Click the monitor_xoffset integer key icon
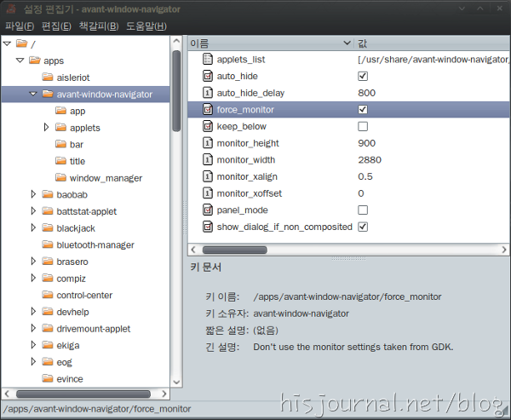 point(208,193)
